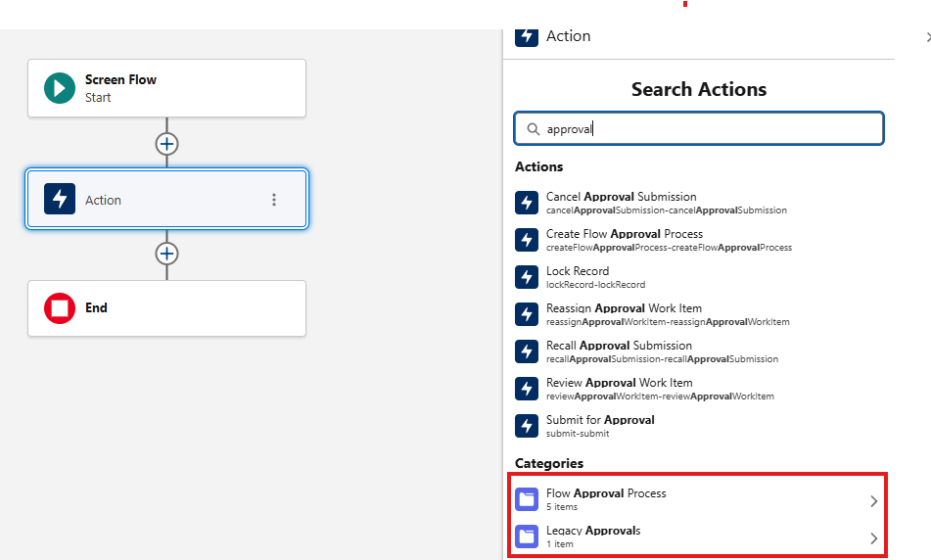
Task: Click the Flow Approval Process folder icon
Action: [527, 499]
